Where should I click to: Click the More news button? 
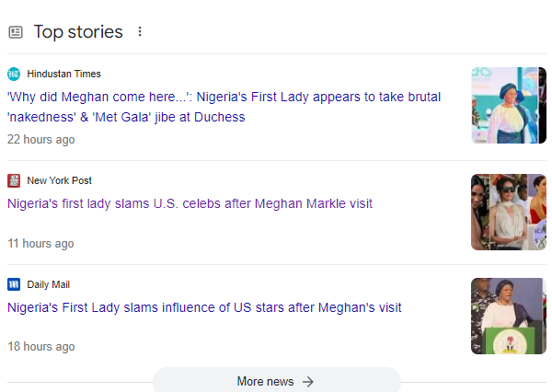click(x=276, y=381)
